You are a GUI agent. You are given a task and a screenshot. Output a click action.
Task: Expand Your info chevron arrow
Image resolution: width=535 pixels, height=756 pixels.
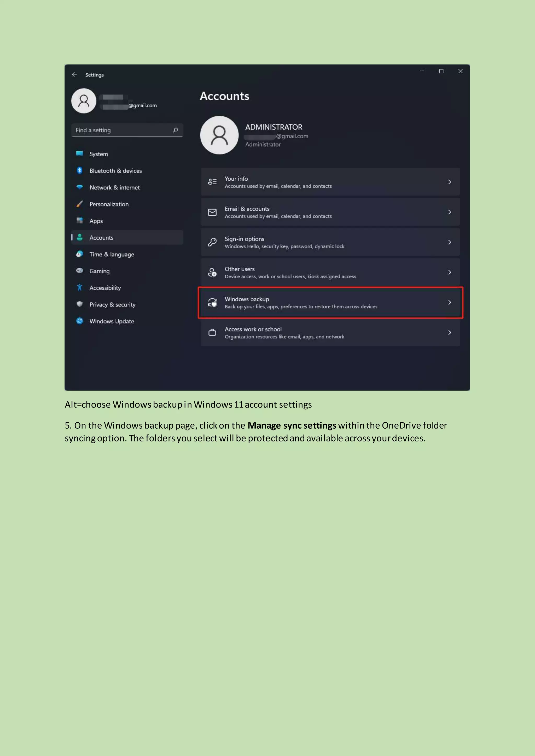coord(449,182)
